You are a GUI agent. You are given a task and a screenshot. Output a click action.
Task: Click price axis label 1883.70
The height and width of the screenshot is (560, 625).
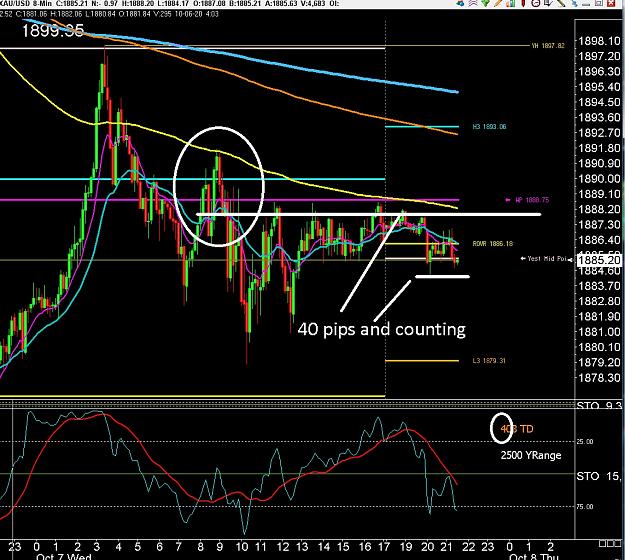(599, 286)
